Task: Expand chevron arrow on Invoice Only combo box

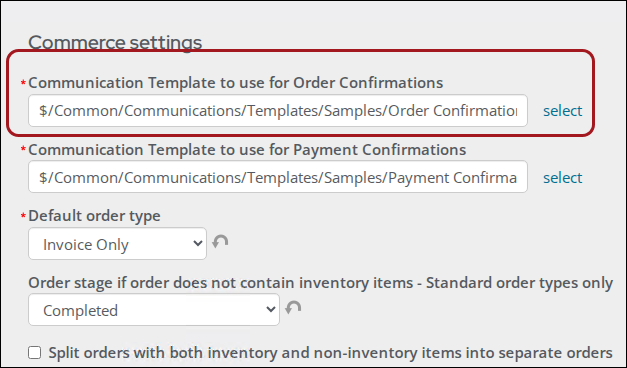Action: click(198, 243)
